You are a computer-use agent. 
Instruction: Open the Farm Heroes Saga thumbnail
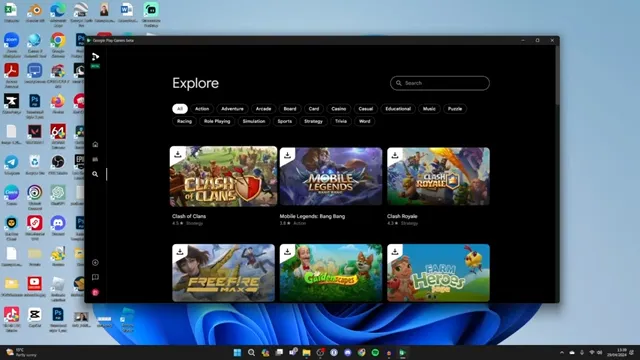(438, 273)
